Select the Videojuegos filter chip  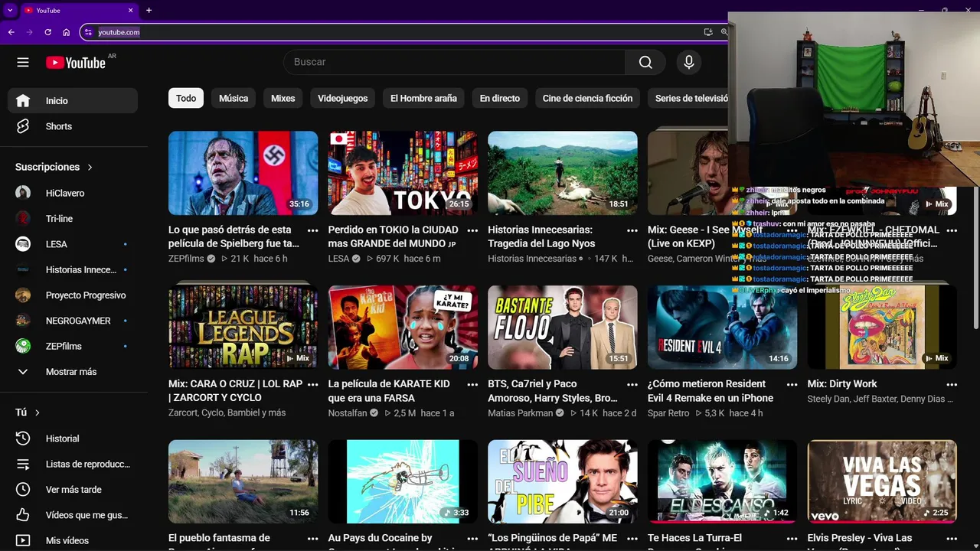[x=343, y=98]
